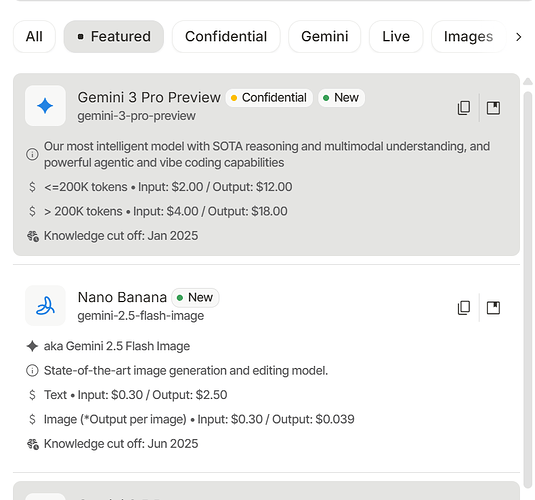This screenshot has height=500, width=535.
Task: Click 'Image (*Output per image)' pricing text
Action: point(199,419)
